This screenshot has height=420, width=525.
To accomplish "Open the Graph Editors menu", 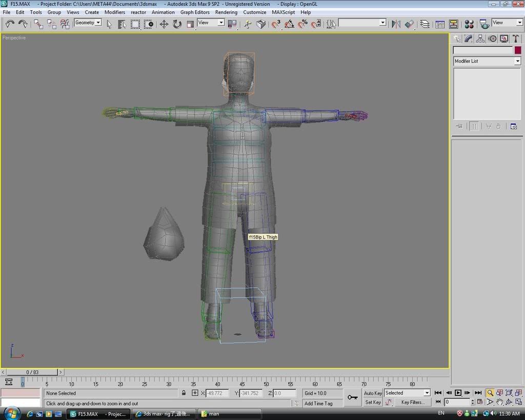I will (x=195, y=12).
